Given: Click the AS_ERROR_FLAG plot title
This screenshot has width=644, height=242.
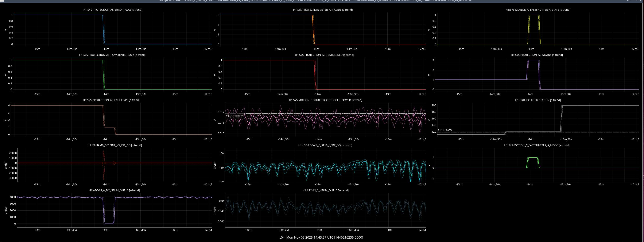Looking at the screenshot, I should pos(112,10).
